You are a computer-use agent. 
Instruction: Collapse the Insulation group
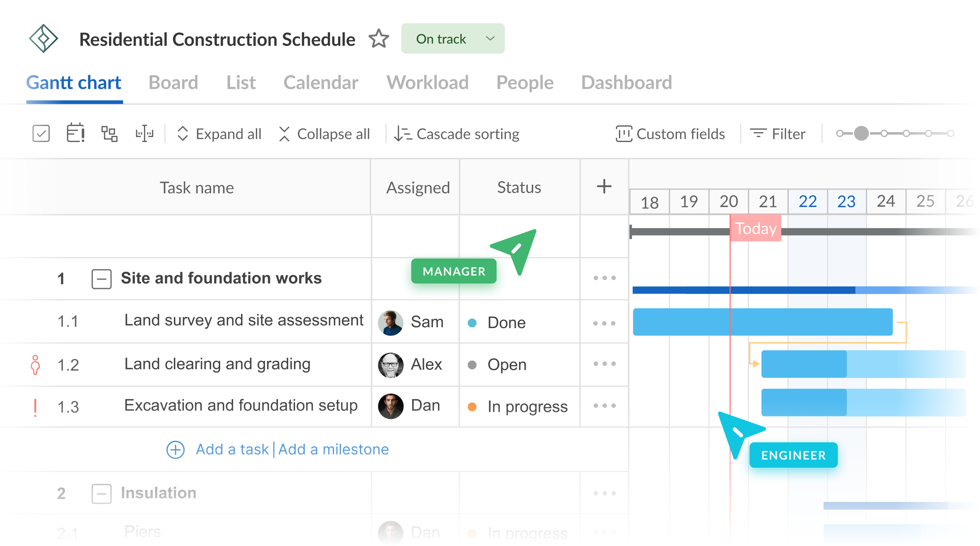point(101,493)
